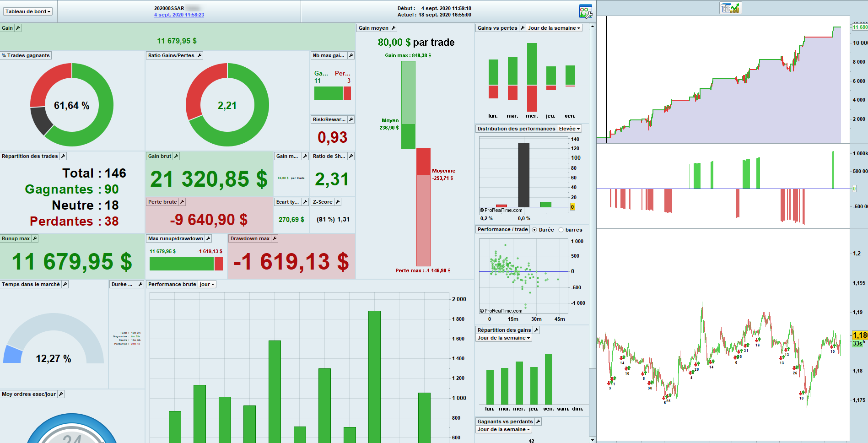This screenshot has width=868, height=443.
Task: Click the dashboard scrollbar up arrow
Action: (593, 27)
